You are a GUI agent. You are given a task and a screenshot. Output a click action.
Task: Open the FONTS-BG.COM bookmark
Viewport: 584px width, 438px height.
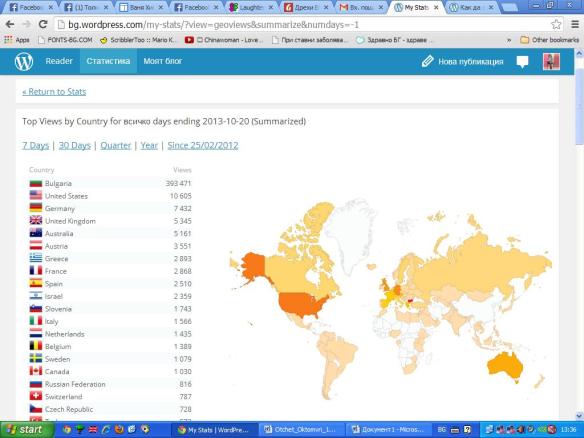(66, 40)
